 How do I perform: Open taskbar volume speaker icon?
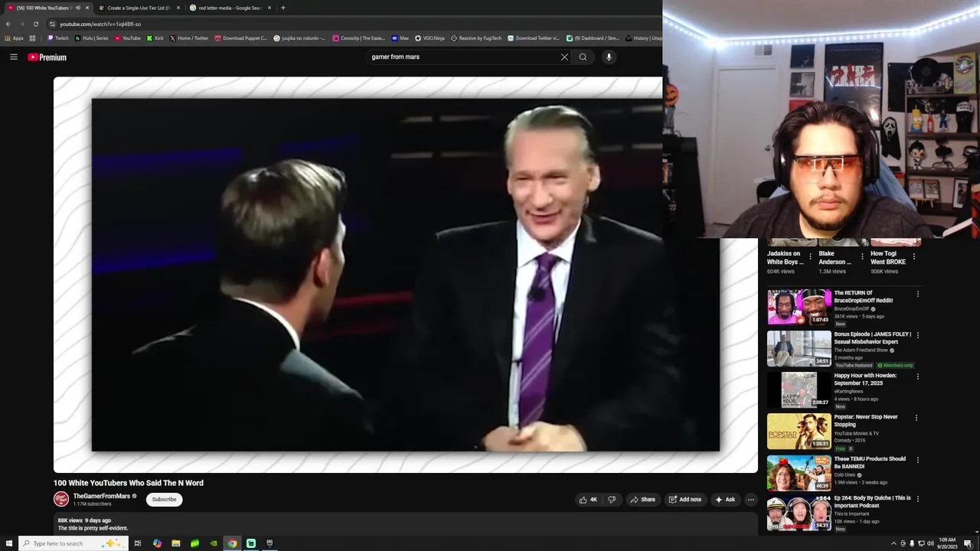point(930,543)
